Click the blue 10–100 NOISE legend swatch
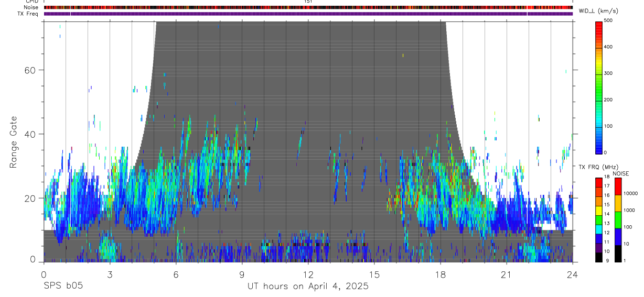 click(618, 237)
